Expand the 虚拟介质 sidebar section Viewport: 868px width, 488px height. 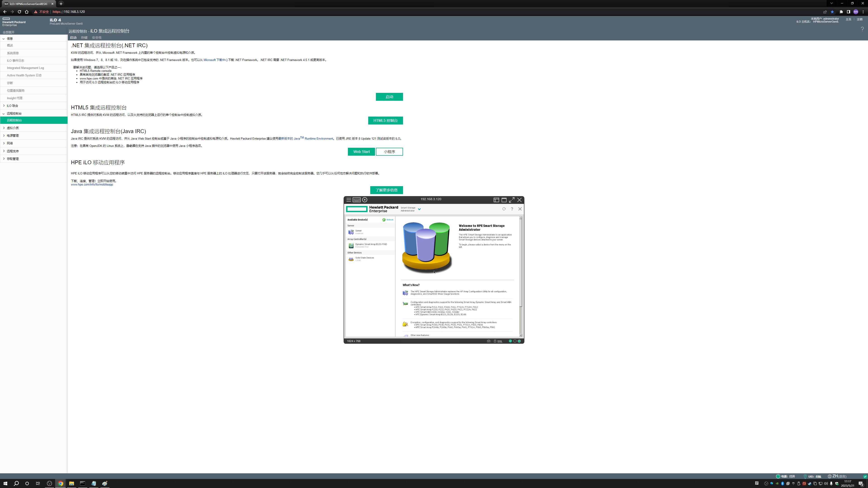click(12, 128)
